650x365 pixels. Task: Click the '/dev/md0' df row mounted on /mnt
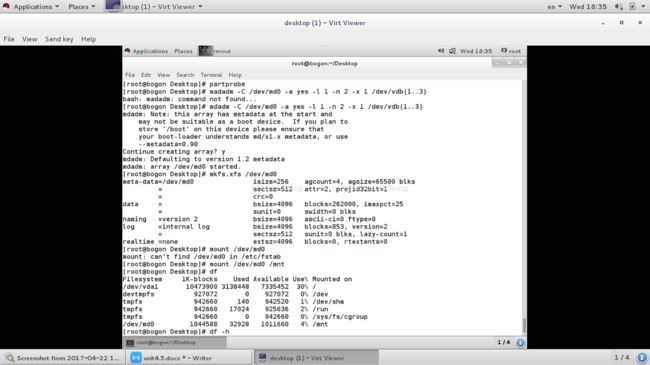coord(225,324)
